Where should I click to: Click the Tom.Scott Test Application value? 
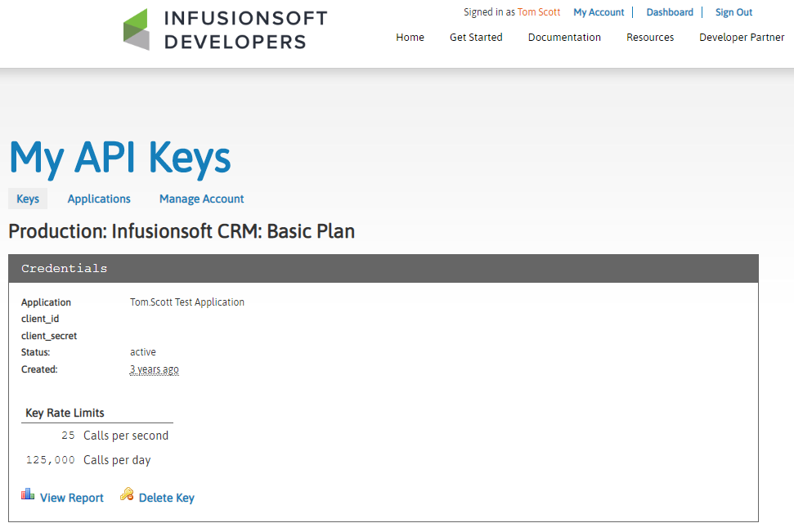(187, 302)
